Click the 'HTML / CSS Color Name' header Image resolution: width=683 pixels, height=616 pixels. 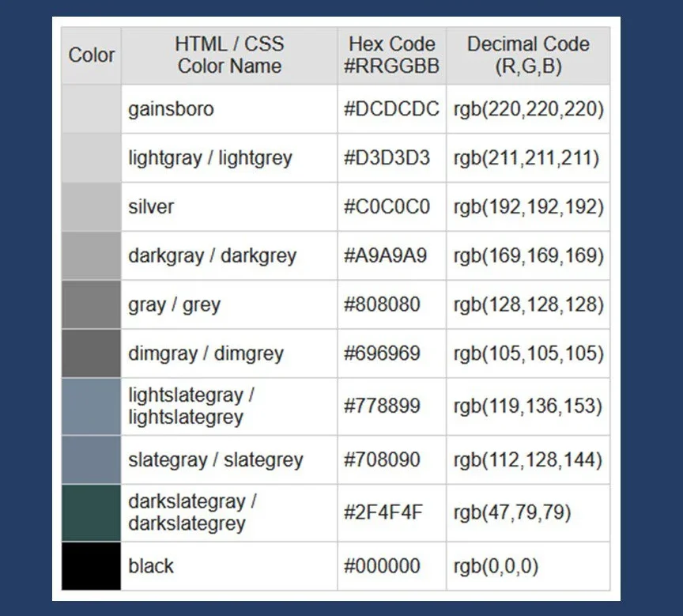tap(229, 56)
